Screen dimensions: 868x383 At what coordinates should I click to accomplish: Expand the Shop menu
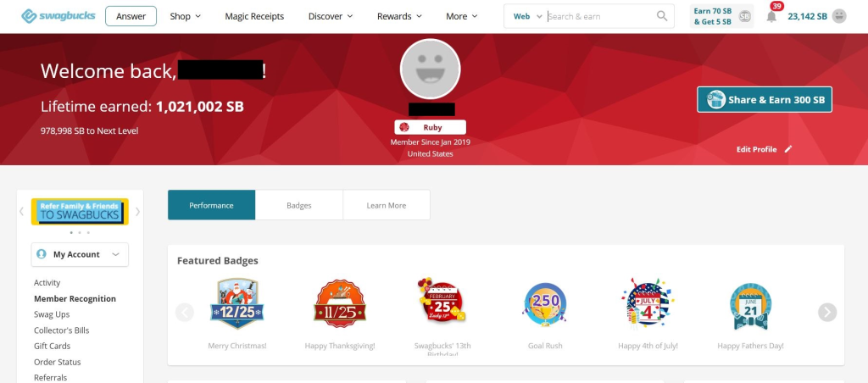pos(185,16)
